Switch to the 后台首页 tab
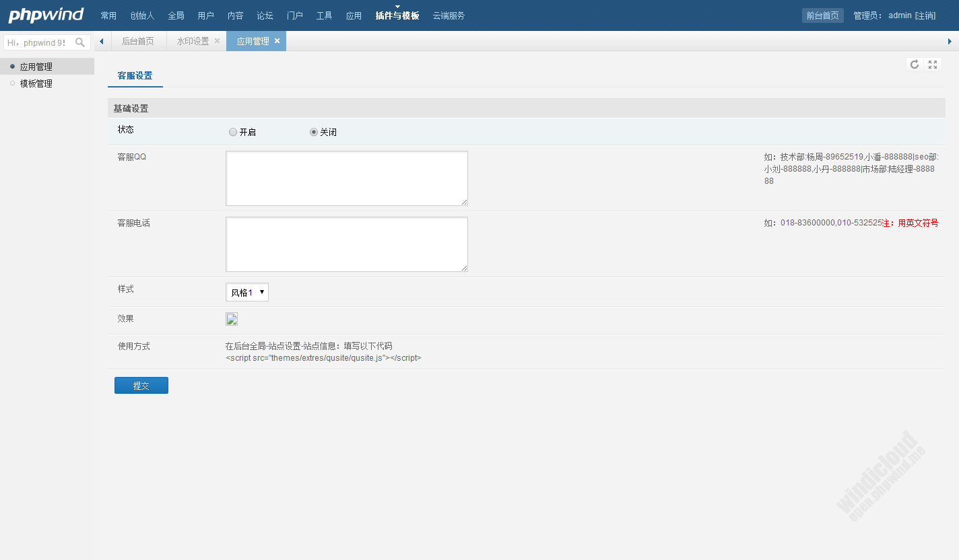 click(x=137, y=41)
